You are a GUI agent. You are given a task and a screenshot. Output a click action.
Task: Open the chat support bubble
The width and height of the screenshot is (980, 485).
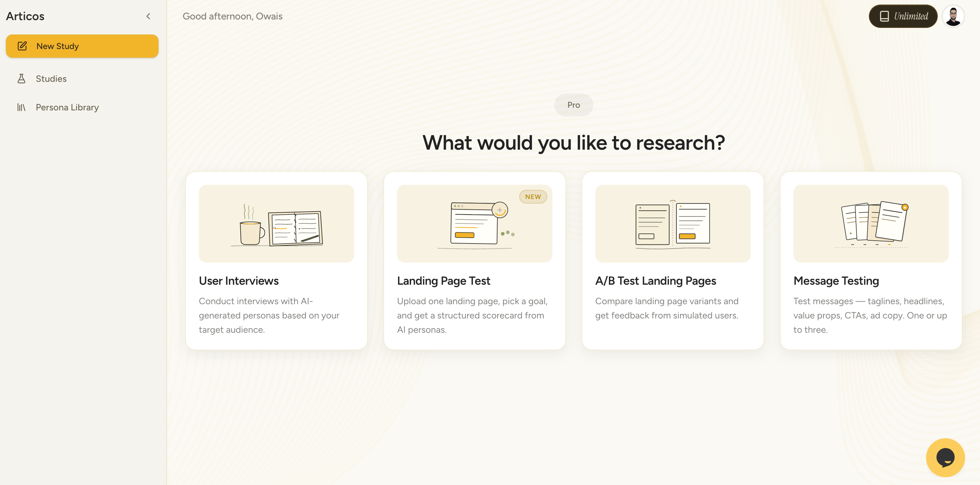(945, 457)
